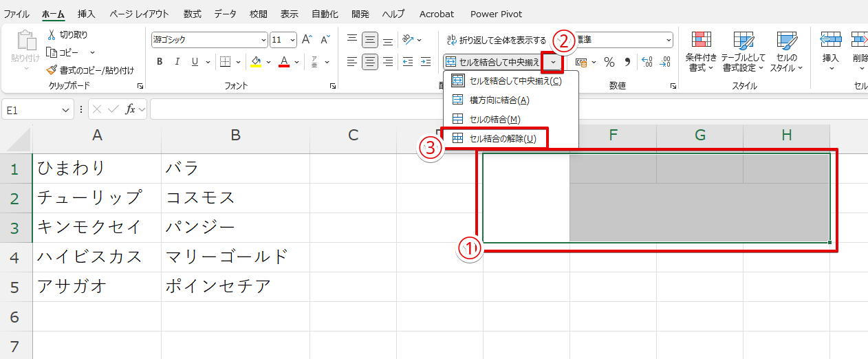Viewport: 868px width, 359px height.
Task: Align cell text to the left
Action: pyautogui.click(x=353, y=62)
